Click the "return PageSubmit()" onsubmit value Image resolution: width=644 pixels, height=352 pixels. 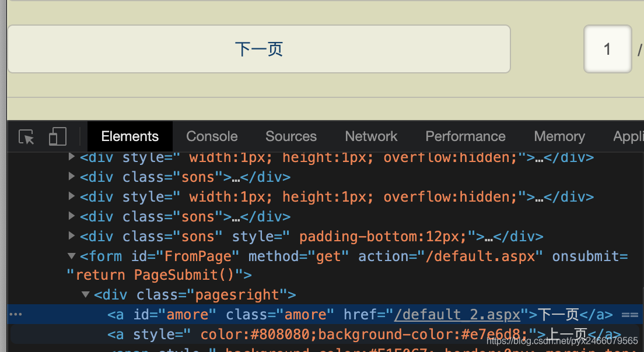click(x=155, y=275)
